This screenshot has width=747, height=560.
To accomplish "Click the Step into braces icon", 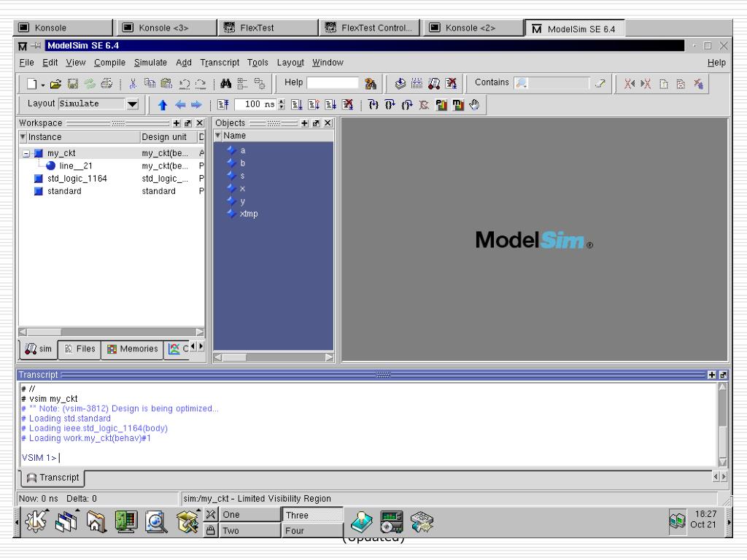I will (x=373, y=105).
